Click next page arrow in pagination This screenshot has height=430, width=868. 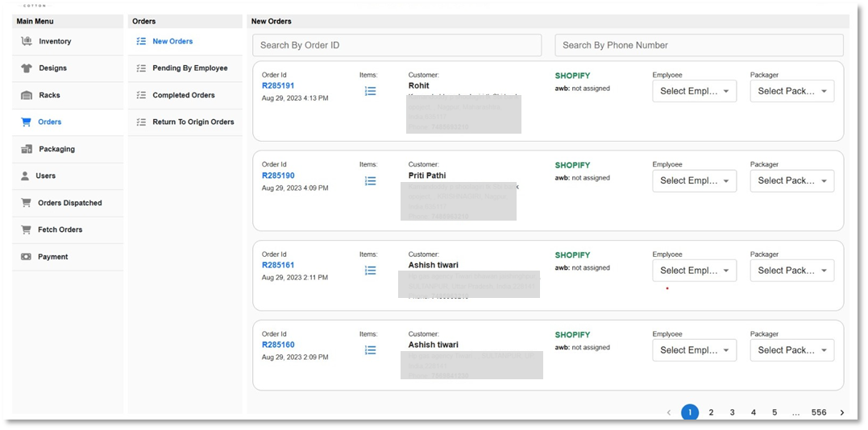point(842,412)
